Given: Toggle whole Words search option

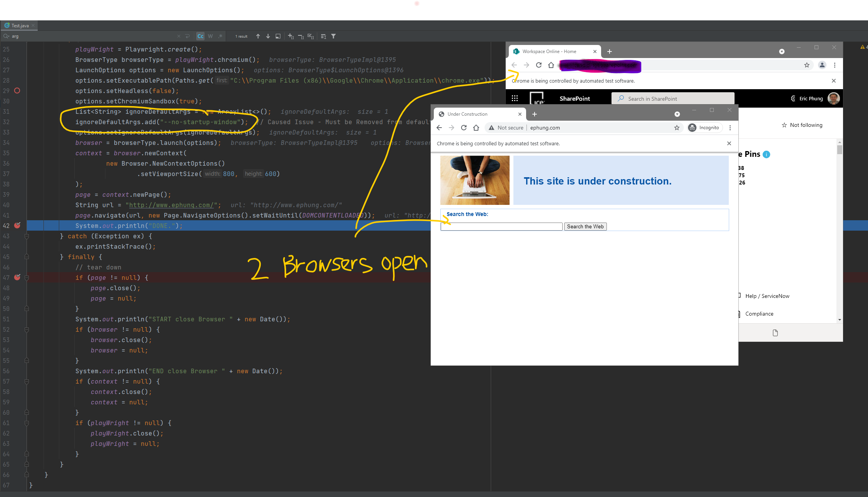Looking at the screenshot, I should point(210,36).
